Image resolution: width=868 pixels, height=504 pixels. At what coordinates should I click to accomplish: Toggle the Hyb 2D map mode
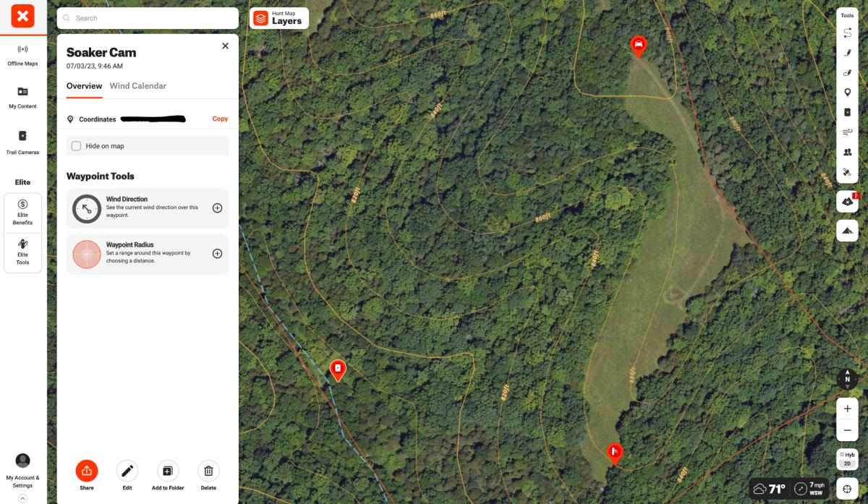click(x=847, y=458)
